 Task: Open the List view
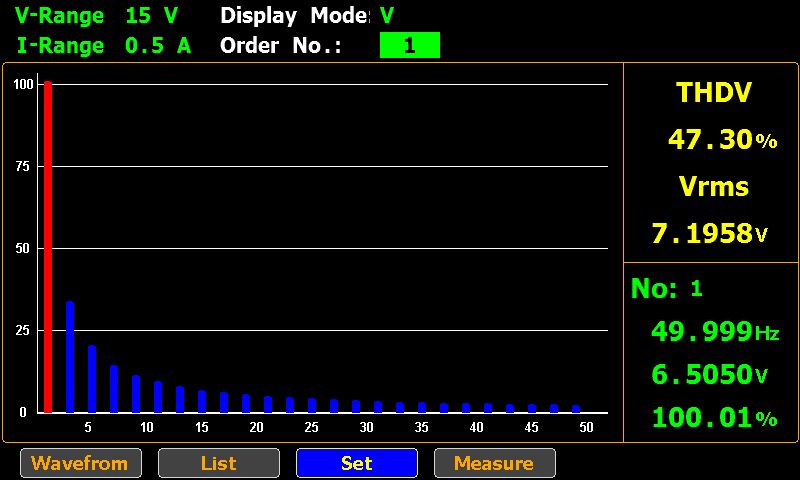[x=219, y=463]
